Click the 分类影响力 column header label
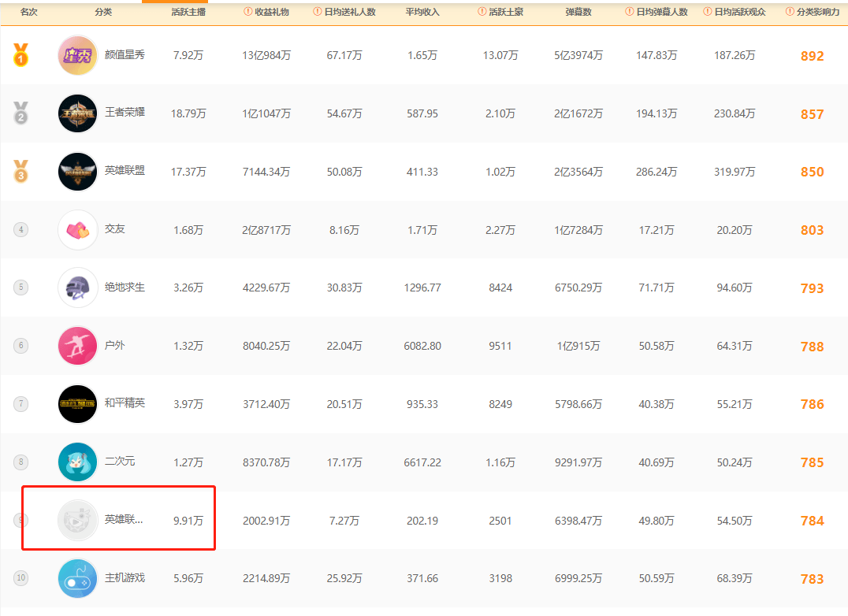 (x=818, y=12)
